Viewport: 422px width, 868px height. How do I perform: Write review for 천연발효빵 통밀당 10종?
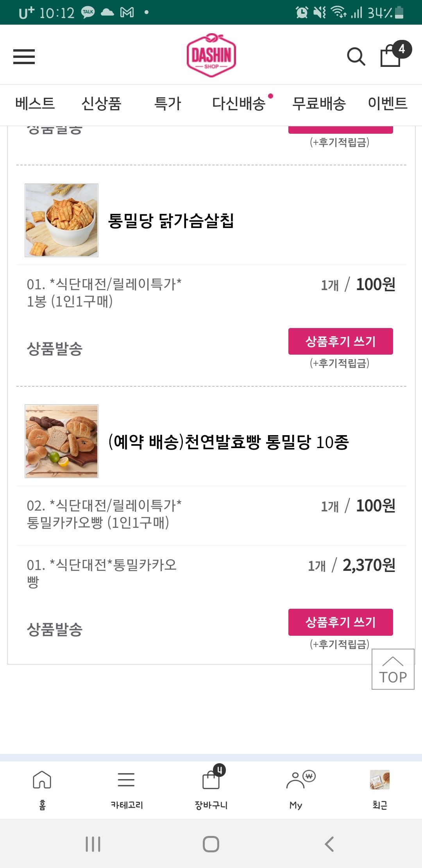pyautogui.click(x=340, y=622)
